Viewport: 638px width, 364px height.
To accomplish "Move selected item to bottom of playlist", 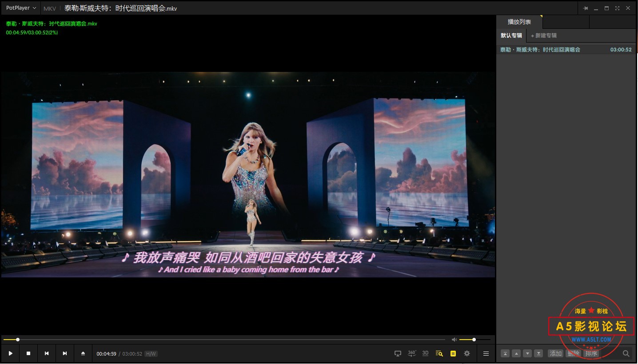I will pyautogui.click(x=538, y=353).
